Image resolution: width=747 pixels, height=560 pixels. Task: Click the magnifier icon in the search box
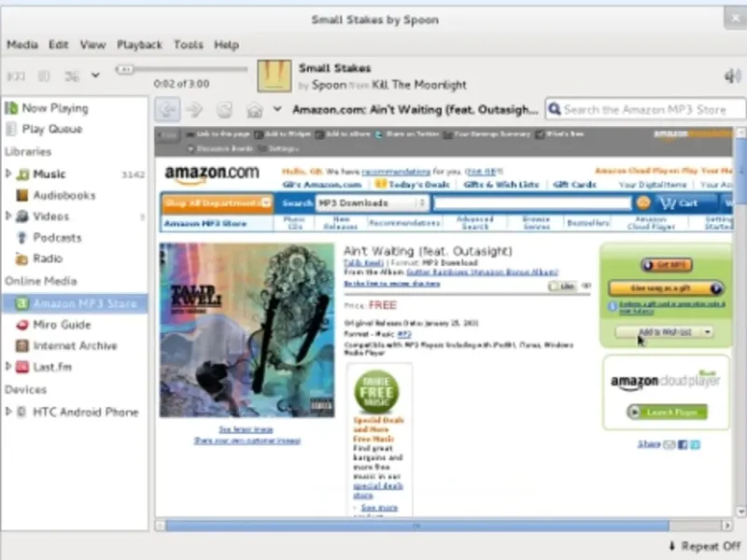tap(555, 109)
